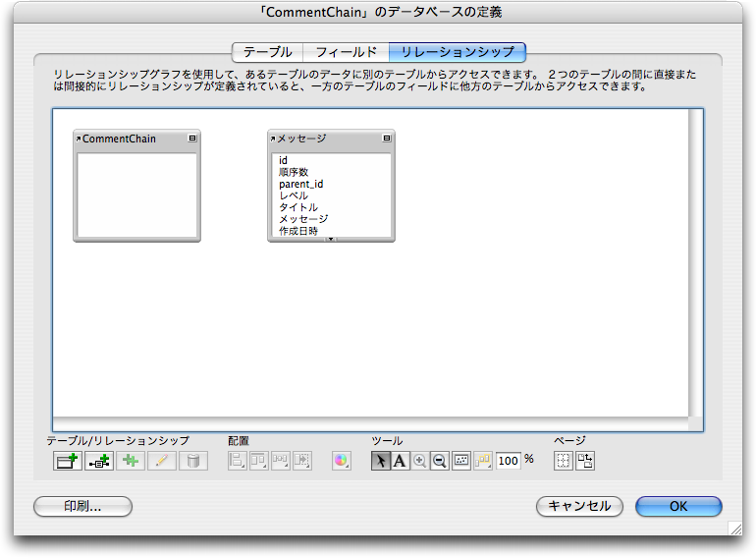Open the page setup icon

pos(585,461)
